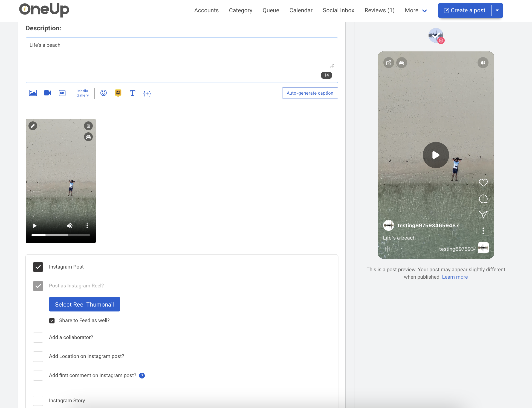This screenshot has width=532, height=408.
Task: Open video options three-dot menu
Action: [x=87, y=226]
